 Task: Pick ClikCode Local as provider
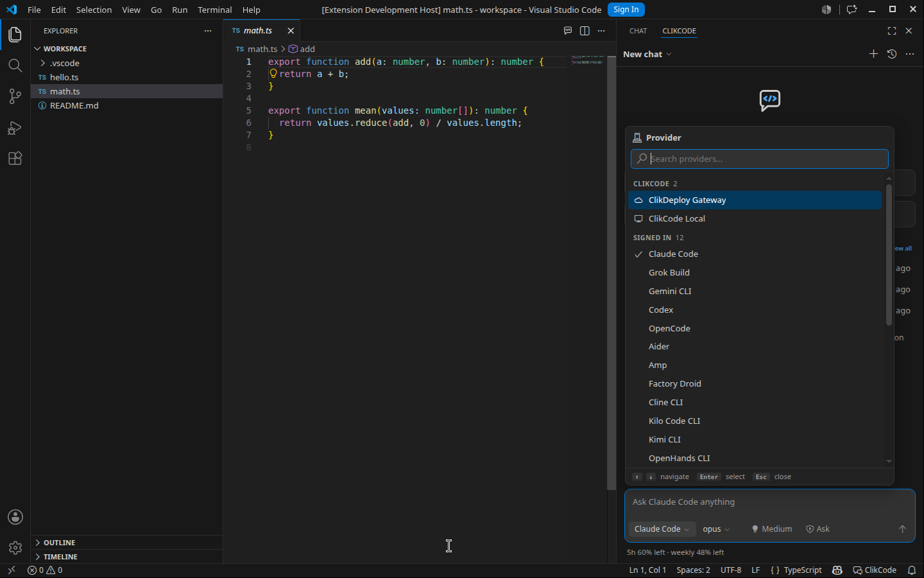pyautogui.click(x=755, y=219)
